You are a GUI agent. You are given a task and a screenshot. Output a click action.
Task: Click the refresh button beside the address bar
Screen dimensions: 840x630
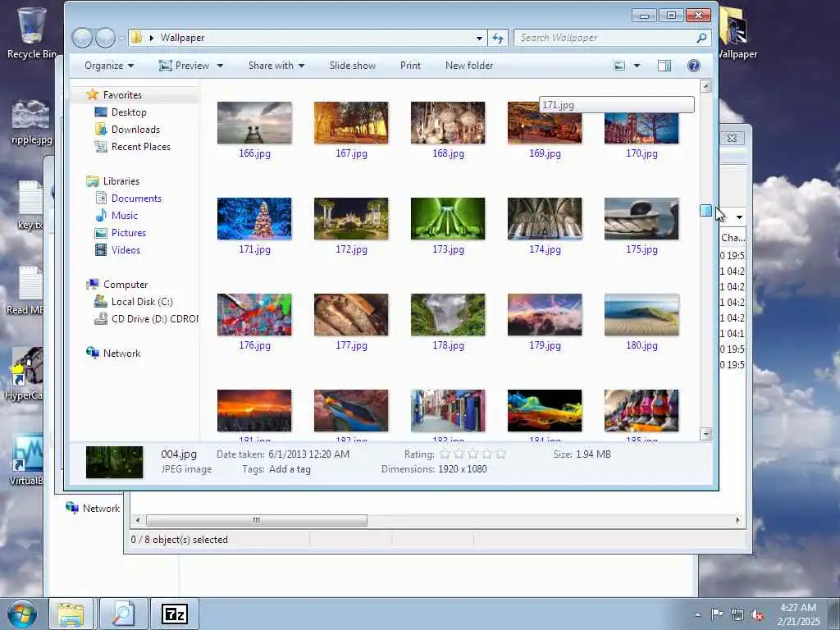point(498,38)
